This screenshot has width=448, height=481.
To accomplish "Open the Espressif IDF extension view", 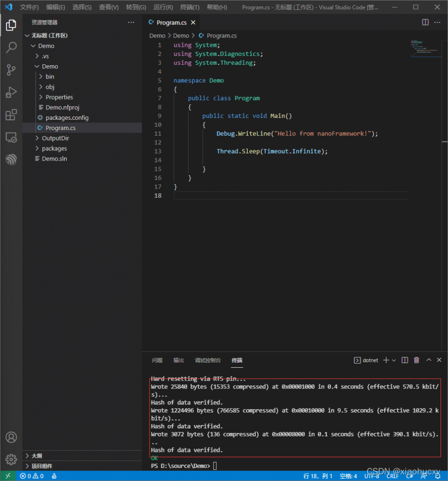I will pyautogui.click(x=11, y=159).
